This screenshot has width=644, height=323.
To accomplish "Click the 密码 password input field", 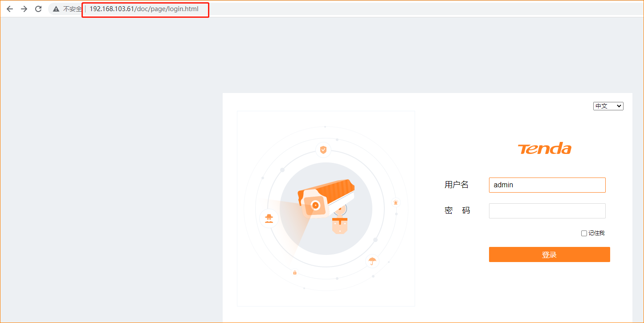I will tap(547, 211).
